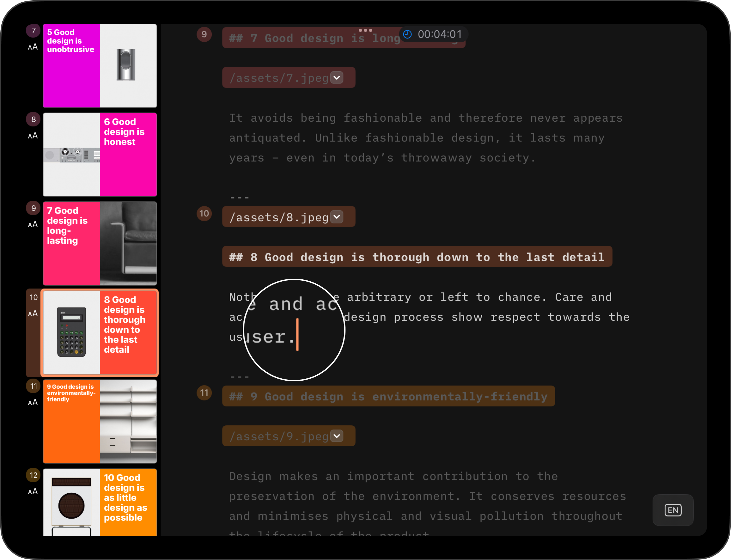Switch keyboard language with EN button
731x560 pixels.
click(673, 510)
